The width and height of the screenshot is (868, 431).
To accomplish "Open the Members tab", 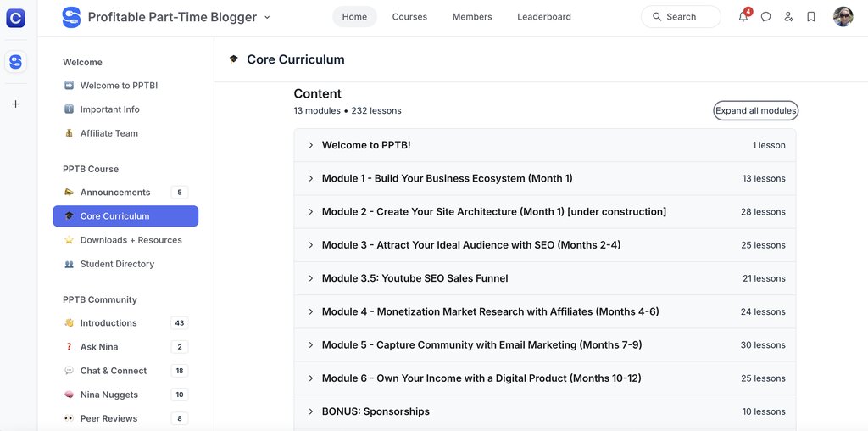I will click(x=472, y=17).
